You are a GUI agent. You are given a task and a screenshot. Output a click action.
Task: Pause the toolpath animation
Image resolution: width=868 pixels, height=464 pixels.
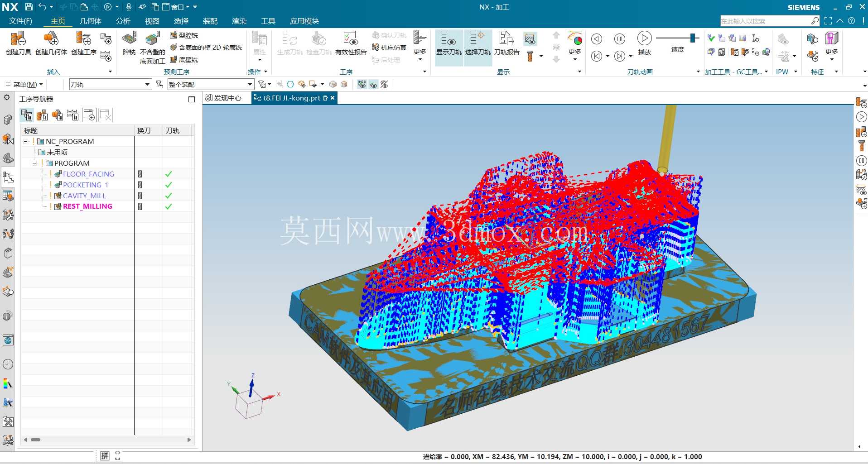coord(619,38)
